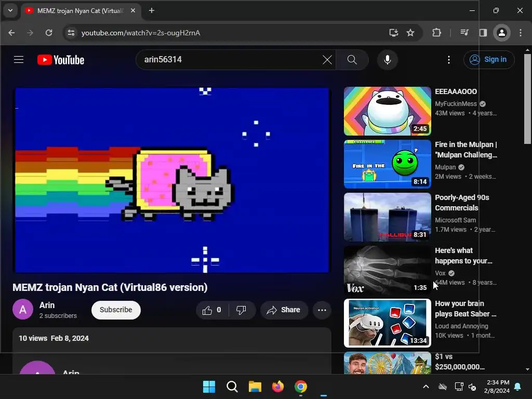Click the magnifier search button
Viewport: 532px width, 399px height.
(x=352, y=60)
